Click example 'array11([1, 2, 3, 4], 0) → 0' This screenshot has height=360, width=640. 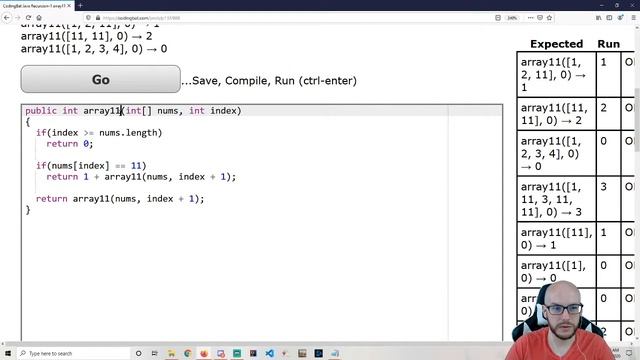(x=94, y=49)
